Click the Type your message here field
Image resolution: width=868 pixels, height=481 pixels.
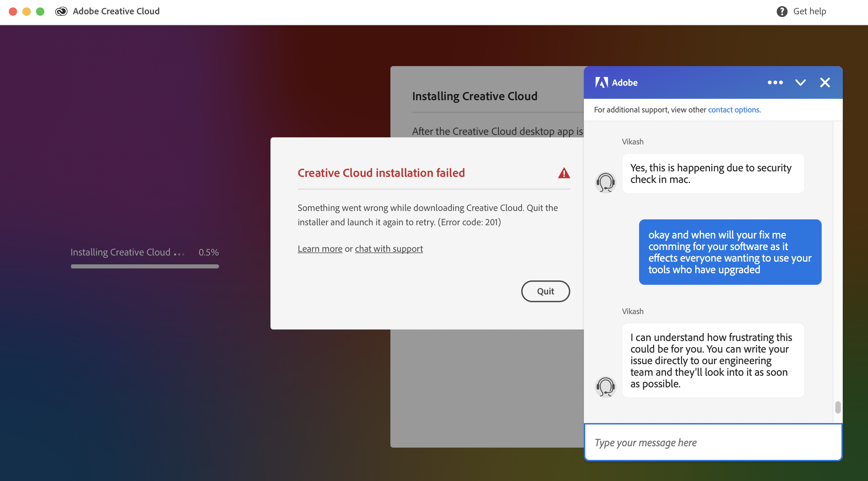(713, 443)
